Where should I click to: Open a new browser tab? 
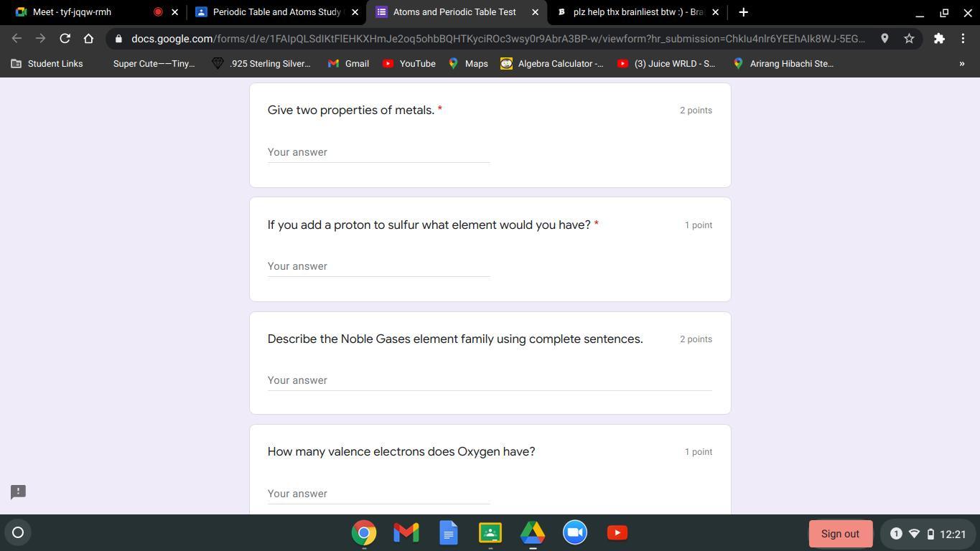[x=743, y=12]
